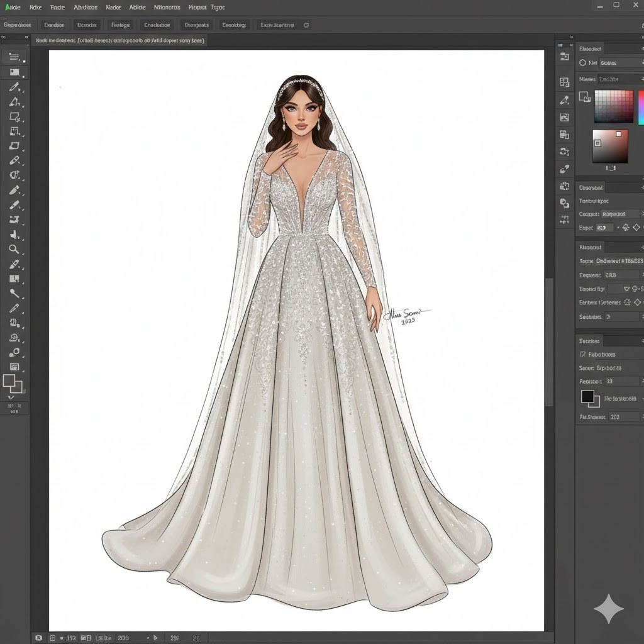The image size is (644, 644).
Task: Open dropdown arrow in Ecatod fige row
Action: coord(627,289)
